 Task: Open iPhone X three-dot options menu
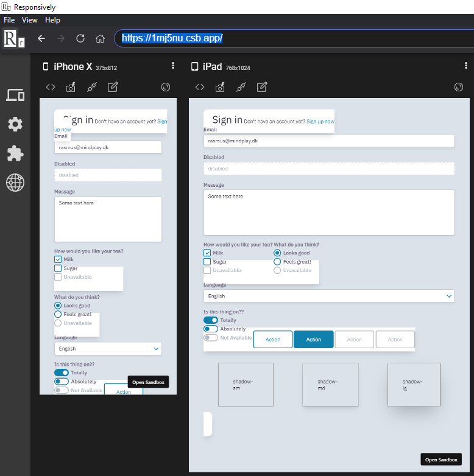pyautogui.click(x=173, y=66)
